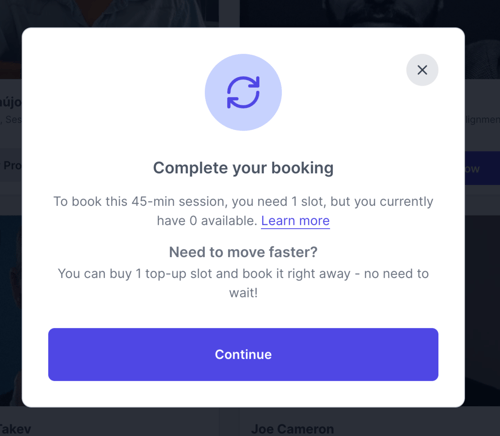This screenshot has width=500, height=436.
Task: Open Joe Cameron's name behind the dialog
Action: point(292,429)
